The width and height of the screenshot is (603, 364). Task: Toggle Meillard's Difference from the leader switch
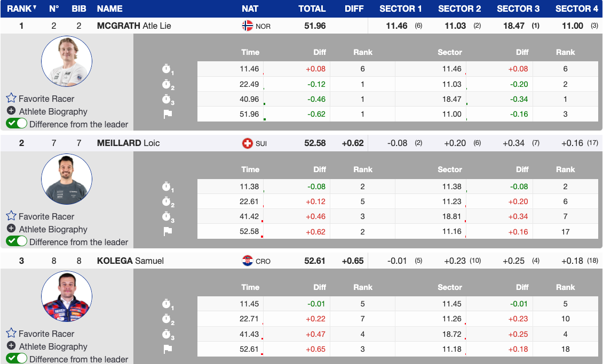[17, 241]
